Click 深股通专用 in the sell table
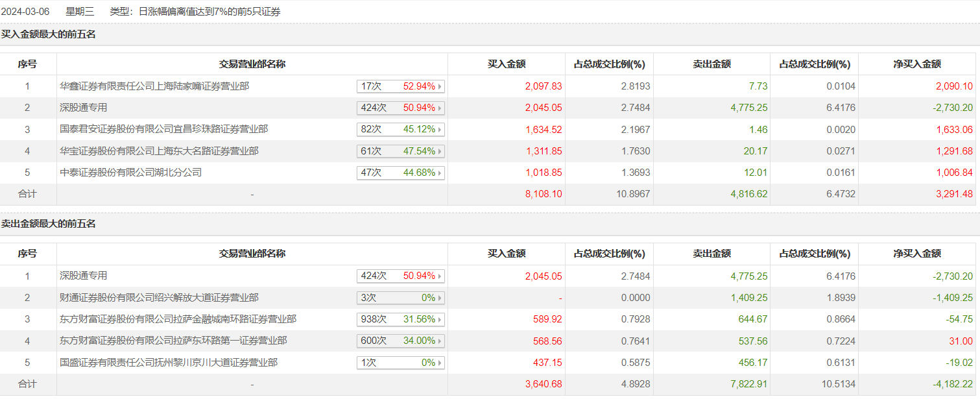The width and height of the screenshot is (980, 399). point(84,276)
